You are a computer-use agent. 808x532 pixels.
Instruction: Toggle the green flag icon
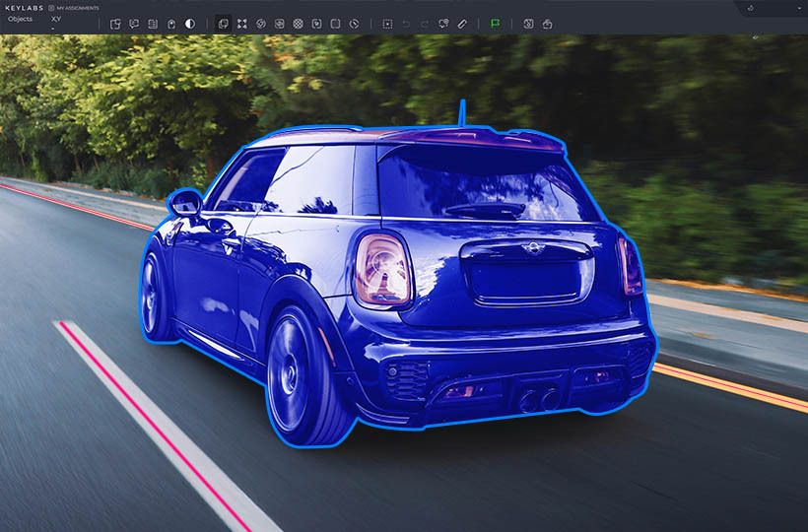[x=495, y=24]
